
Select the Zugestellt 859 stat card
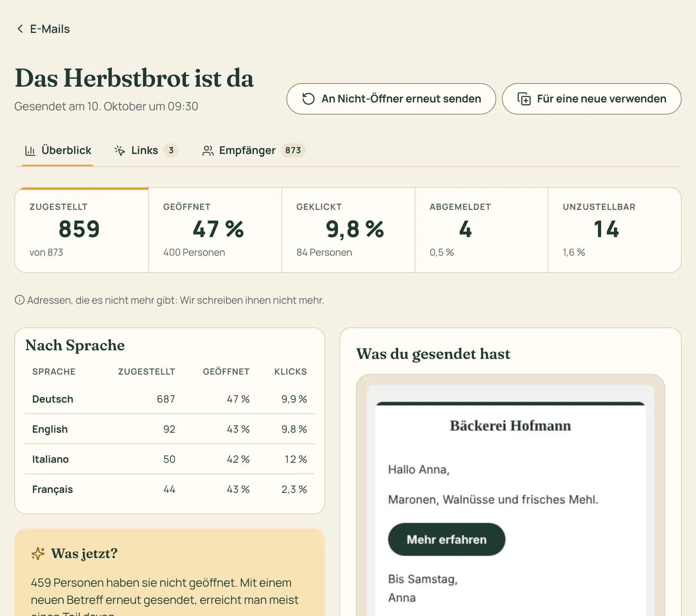point(82,230)
